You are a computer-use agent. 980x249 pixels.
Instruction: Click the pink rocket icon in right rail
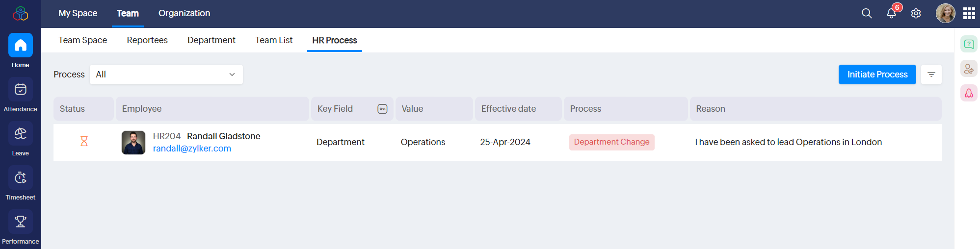969,93
